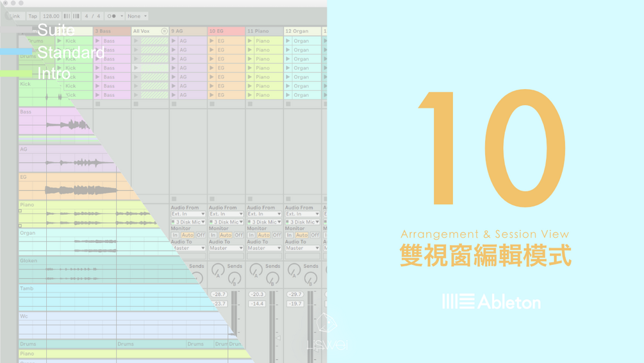
Task: Stop clips on the All Vox track
Action: (136, 104)
